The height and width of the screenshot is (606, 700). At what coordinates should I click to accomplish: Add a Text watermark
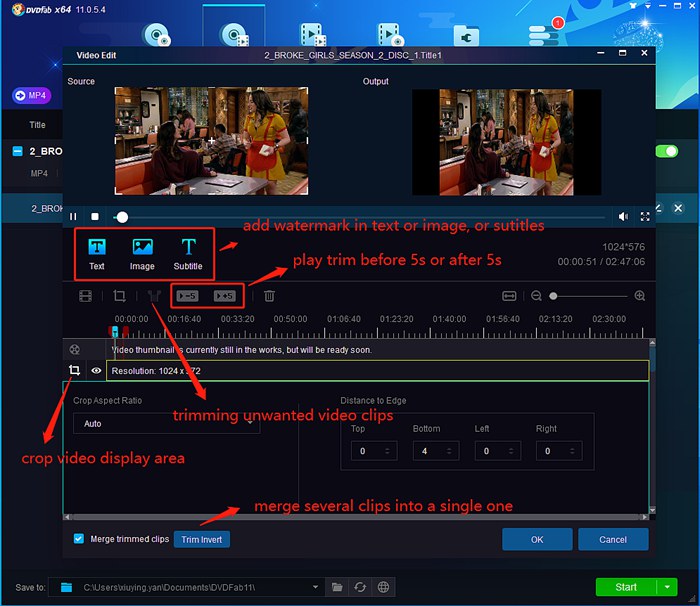[x=97, y=252]
